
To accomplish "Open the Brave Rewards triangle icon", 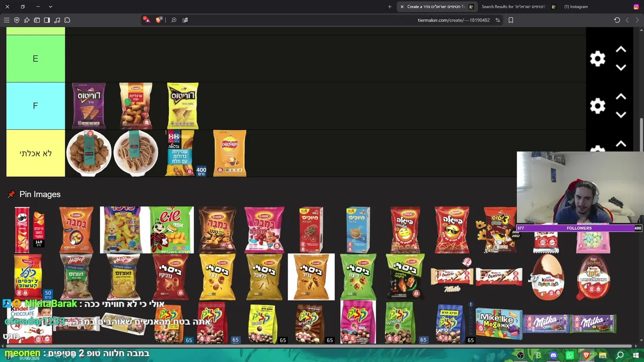I will pos(146,20).
